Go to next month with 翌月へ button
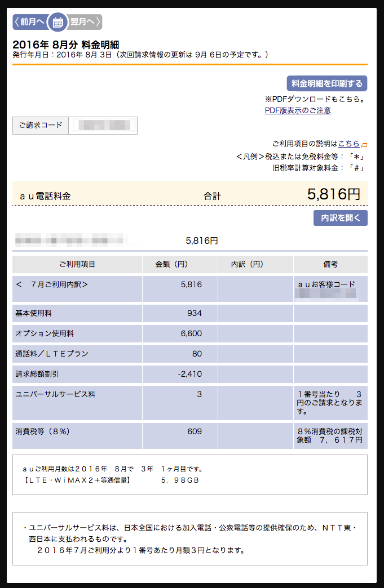The width and height of the screenshot is (384, 588). click(x=85, y=22)
